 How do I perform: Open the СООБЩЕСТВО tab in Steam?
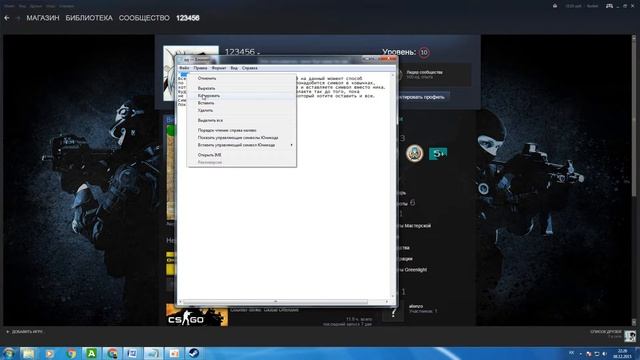pos(144,18)
